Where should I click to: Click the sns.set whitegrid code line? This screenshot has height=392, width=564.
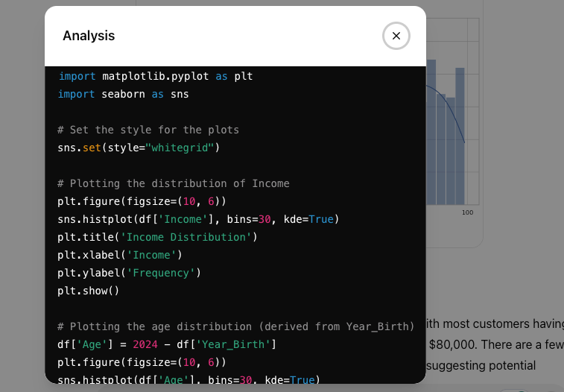tap(139, 148)
